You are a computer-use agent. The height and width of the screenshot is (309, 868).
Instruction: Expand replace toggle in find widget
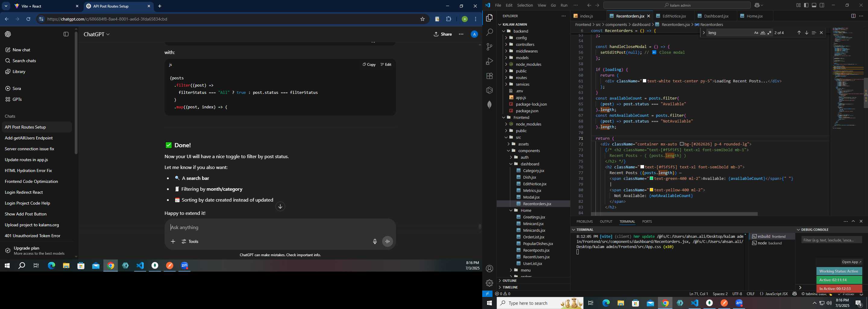pos(703,33)
